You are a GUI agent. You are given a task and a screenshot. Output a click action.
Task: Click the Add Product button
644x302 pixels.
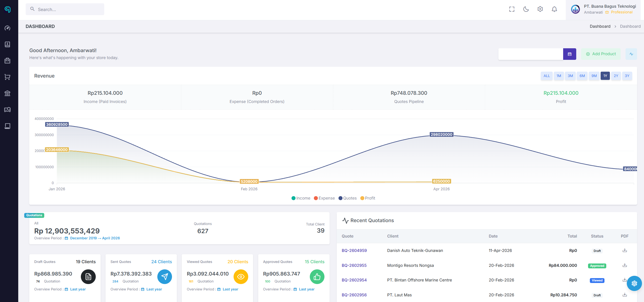[x=601, y=54]
